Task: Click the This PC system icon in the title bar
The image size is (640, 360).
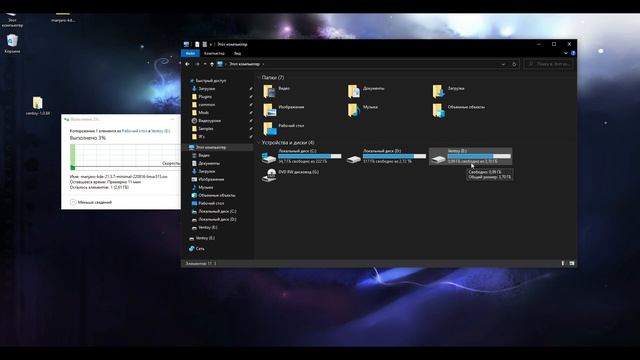Action: [187, 44]
